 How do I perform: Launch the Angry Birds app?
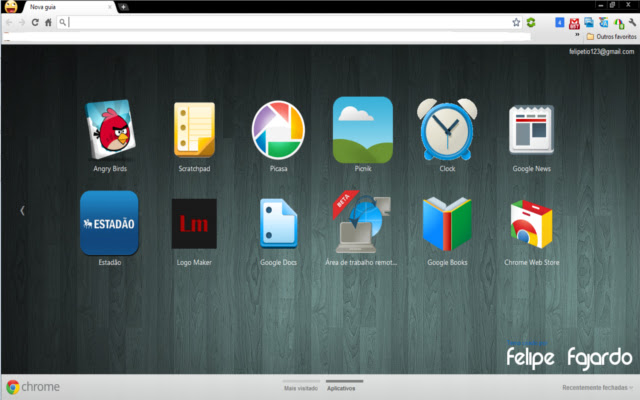click(110, 130)
